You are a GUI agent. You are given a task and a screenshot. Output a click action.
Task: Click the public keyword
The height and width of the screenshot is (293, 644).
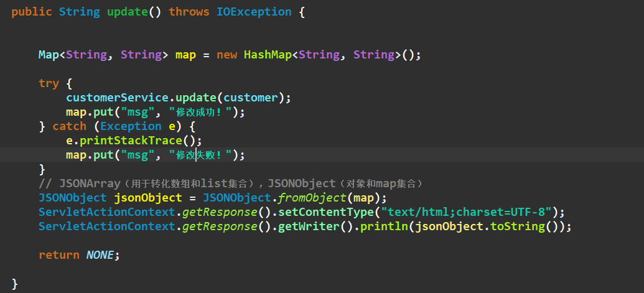(32, 12)
